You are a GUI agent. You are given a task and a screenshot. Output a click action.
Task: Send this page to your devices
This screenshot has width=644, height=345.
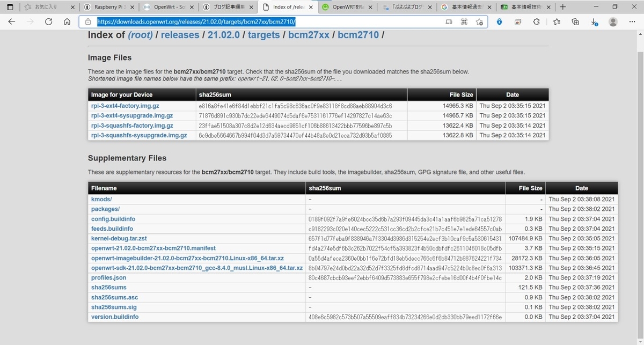[x=449, y=22]
